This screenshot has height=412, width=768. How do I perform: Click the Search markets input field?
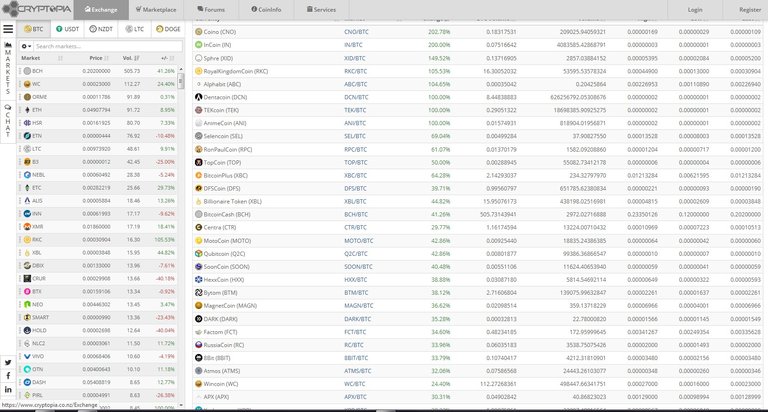(x=108, y=46)
